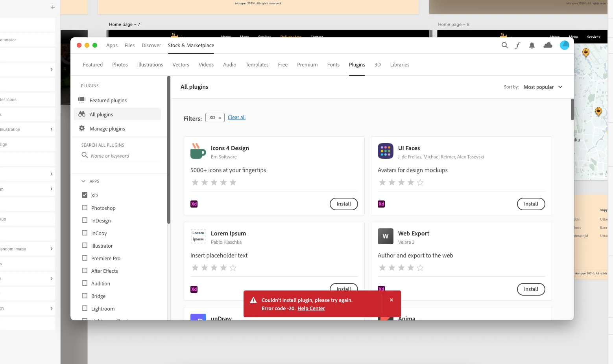
Task: Check the Illustrator app filter
Action: (x=85, y=245)
